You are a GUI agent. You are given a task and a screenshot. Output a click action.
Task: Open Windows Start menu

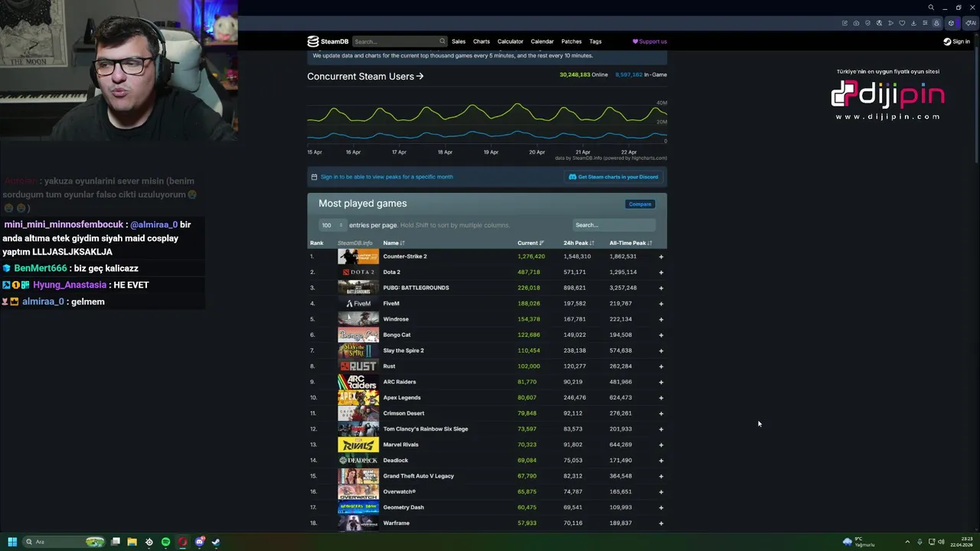(12, 542)
